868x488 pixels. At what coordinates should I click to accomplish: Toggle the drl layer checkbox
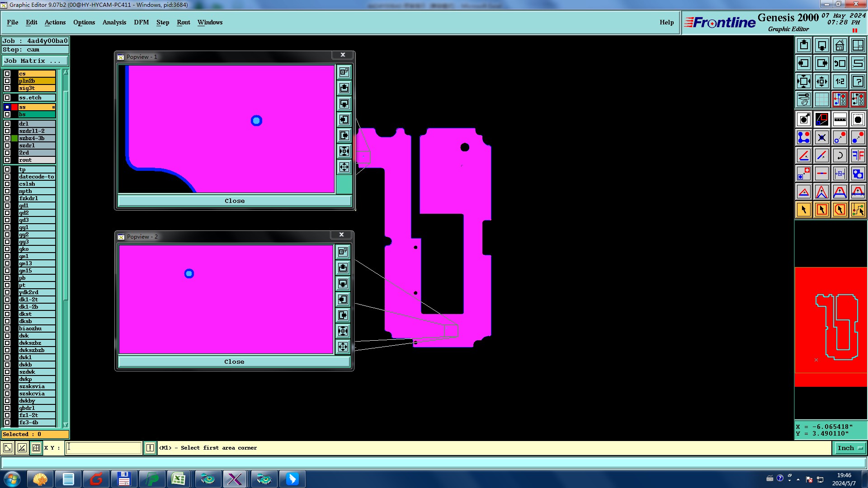click(x=7, y=124)
